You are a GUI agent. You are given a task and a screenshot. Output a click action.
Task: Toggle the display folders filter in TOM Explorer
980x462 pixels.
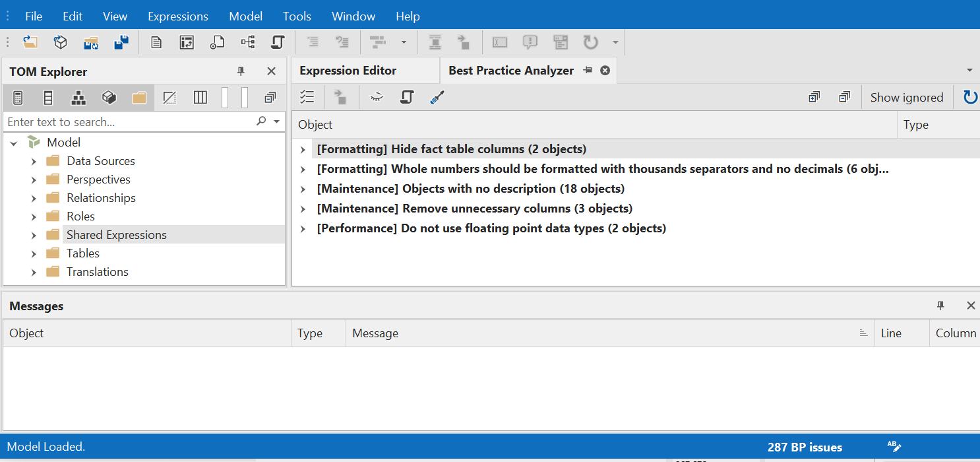pyautogui.click(x=139, y=97)
